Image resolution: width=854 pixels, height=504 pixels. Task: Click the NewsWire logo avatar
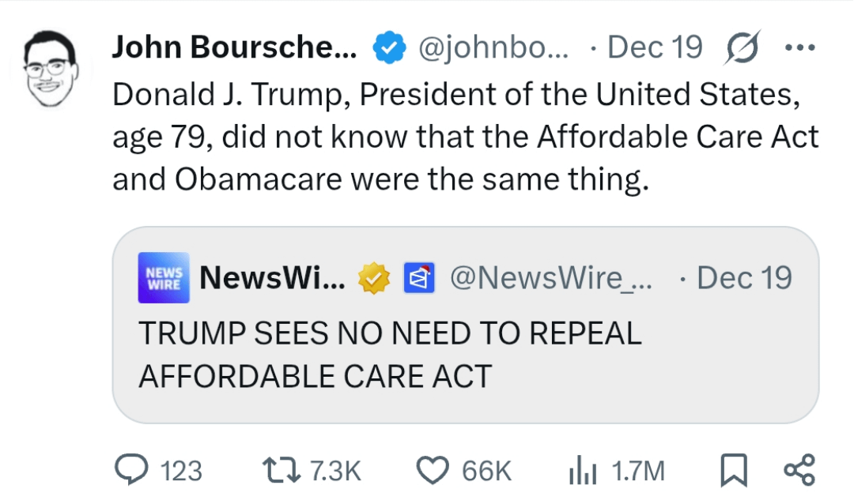pos(164,278)
